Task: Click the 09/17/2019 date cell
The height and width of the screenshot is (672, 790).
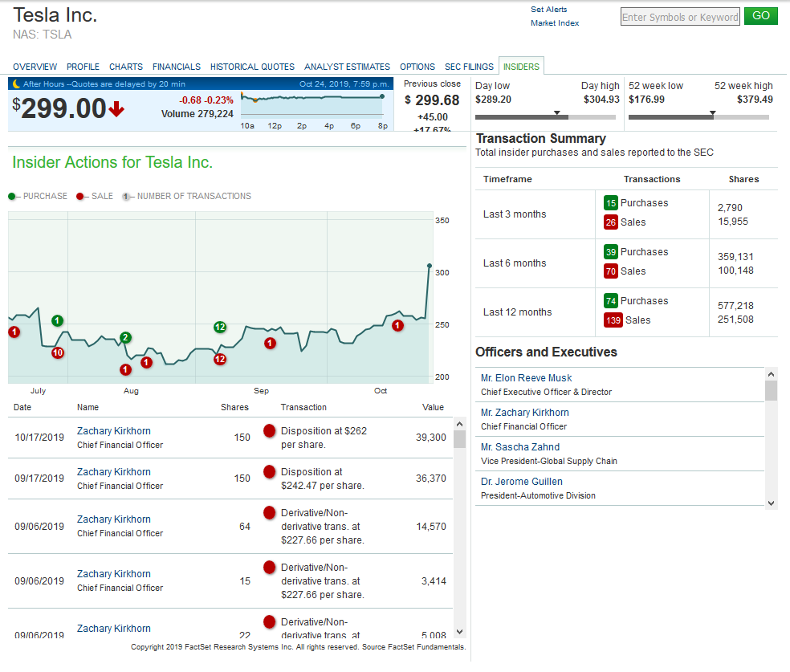Action: click(x=39, y=478)
